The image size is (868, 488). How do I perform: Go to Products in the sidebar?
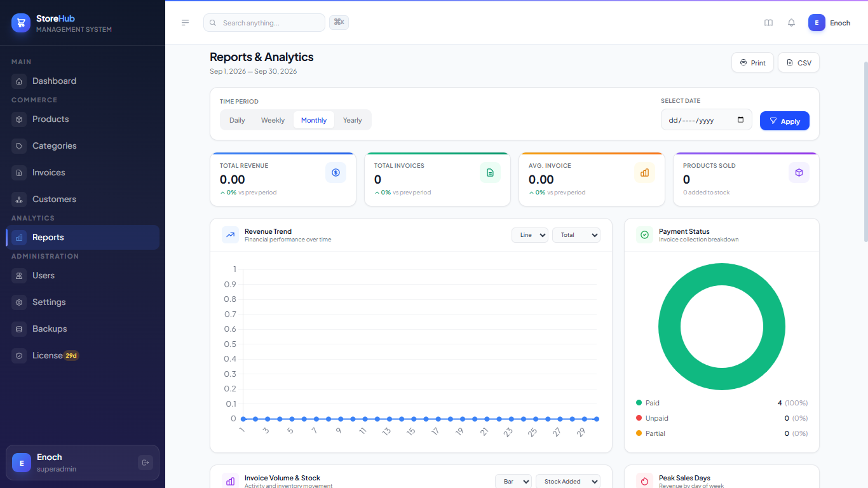pyautogui.click(x=83, y=119)
